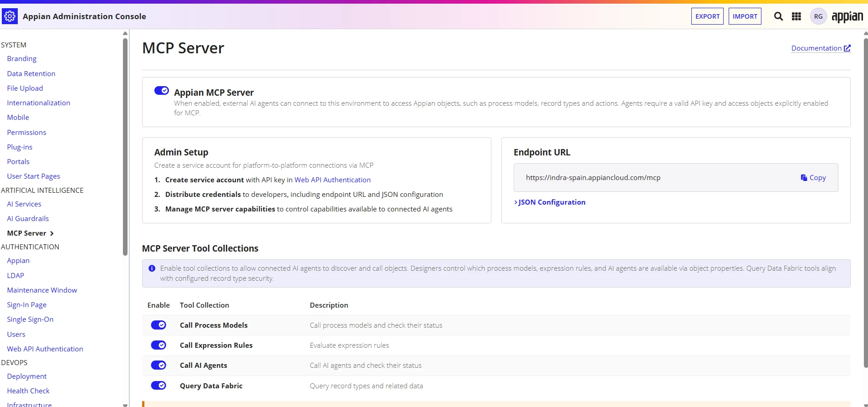
Task: Select AI Guardrails in the sidebar
Action: (28, 219)
